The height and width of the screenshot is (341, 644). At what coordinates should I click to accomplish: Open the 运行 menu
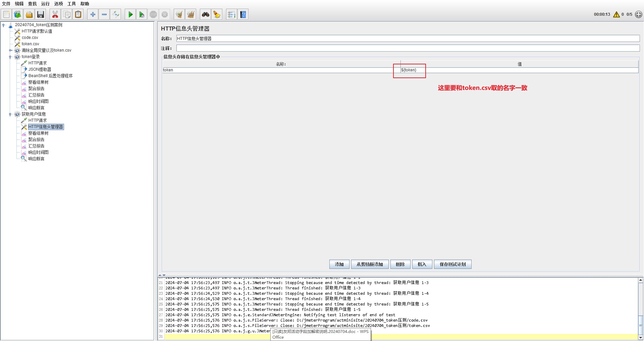click(x=45, y=4)
